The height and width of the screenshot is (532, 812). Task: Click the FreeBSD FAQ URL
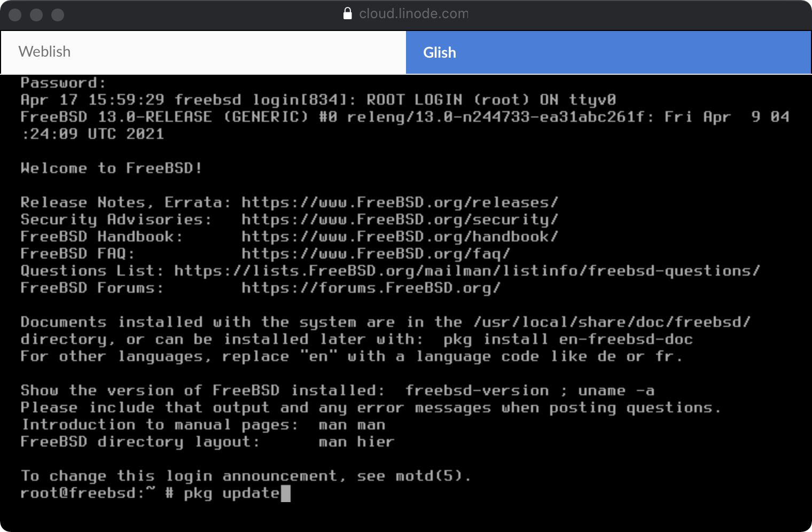(376, 254)
